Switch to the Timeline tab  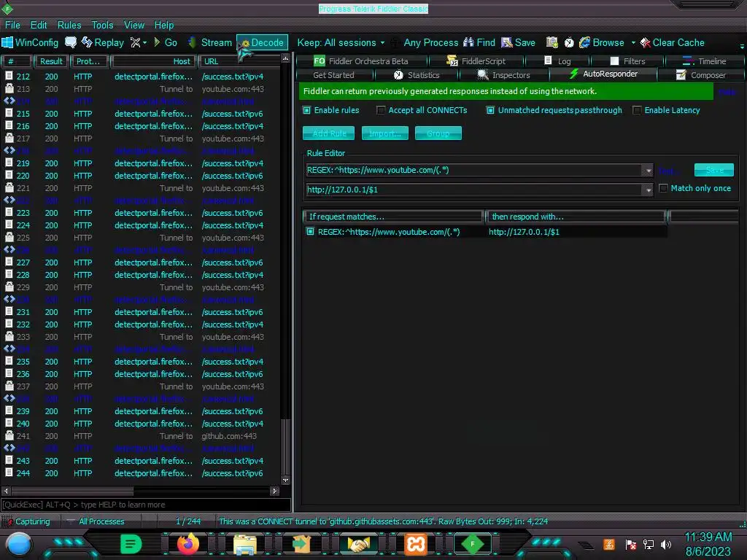click(x=705, y=61)
